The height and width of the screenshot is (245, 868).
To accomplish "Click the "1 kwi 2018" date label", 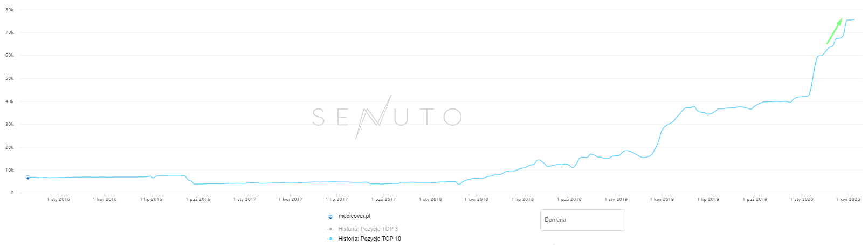I will point(476,200).
